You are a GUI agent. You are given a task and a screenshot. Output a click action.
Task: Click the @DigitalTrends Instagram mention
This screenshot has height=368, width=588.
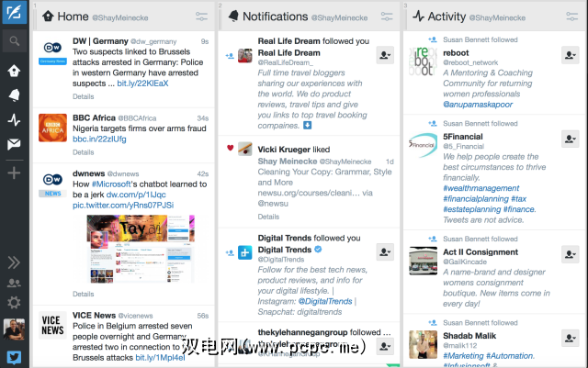coord(324,301)
